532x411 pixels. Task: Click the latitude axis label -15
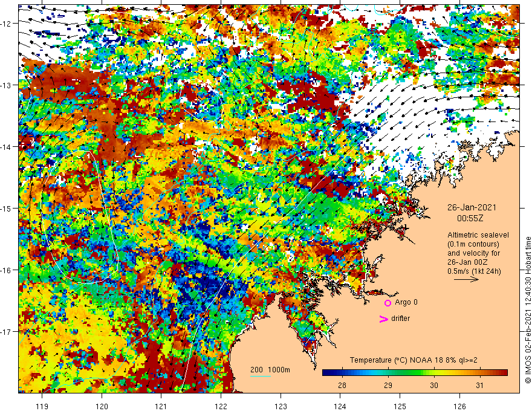(x=5, y=208)
